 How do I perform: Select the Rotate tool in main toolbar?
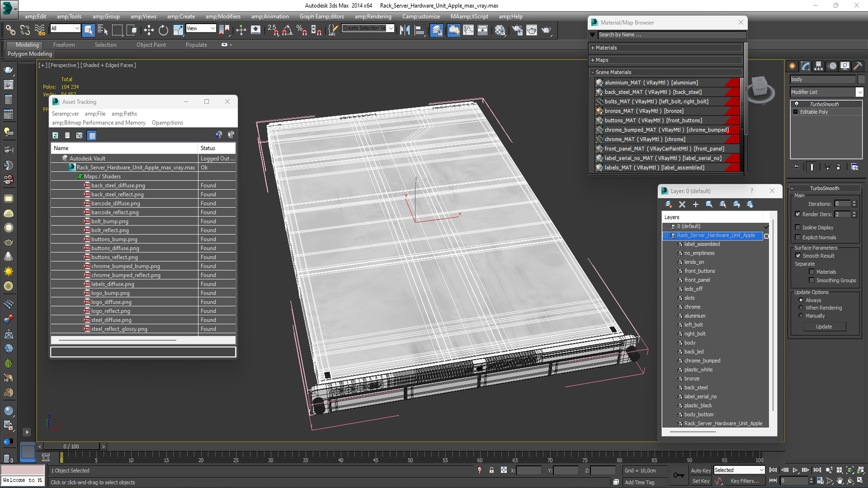coord(163,30)
